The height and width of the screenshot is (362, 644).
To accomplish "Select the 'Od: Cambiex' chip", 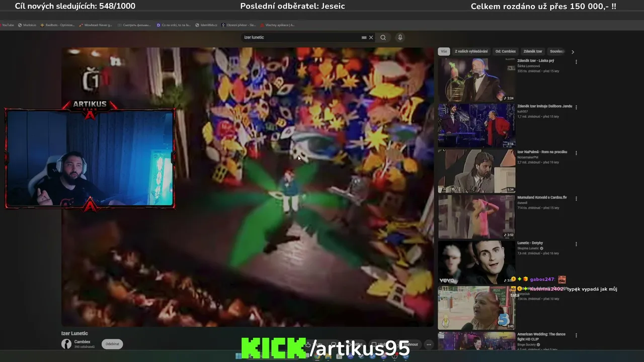I will point(506,51).
